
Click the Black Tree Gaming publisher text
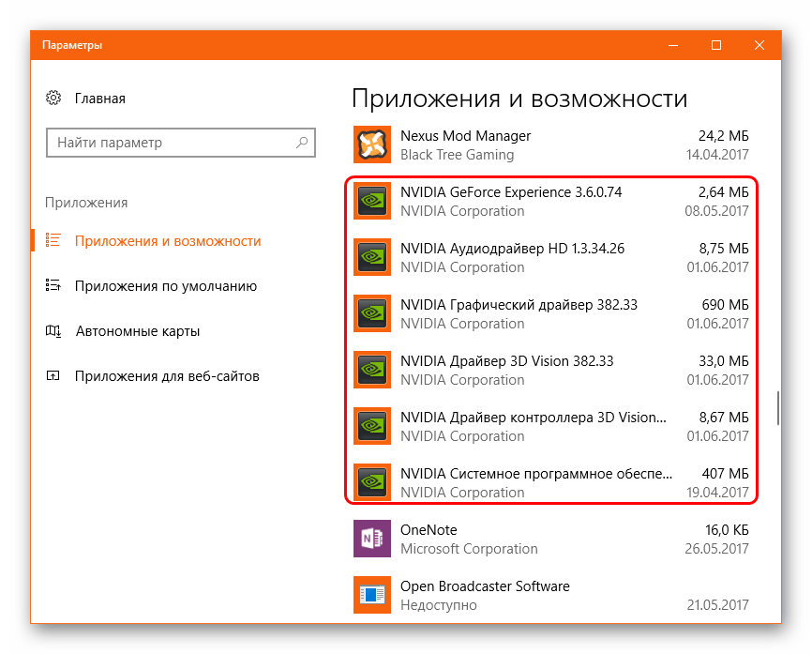(x=457, y=155)
